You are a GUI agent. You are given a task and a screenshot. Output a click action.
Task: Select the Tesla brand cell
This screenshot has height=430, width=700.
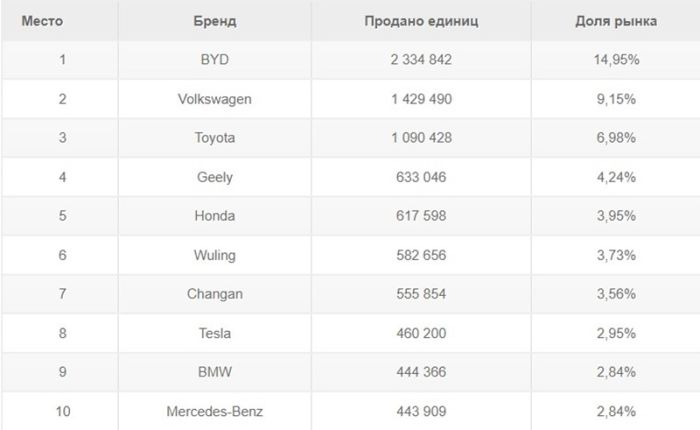[215, 333]
